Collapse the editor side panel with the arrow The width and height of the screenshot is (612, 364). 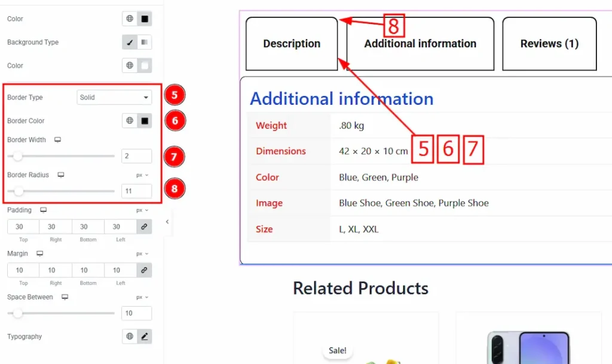pos(167,222)
